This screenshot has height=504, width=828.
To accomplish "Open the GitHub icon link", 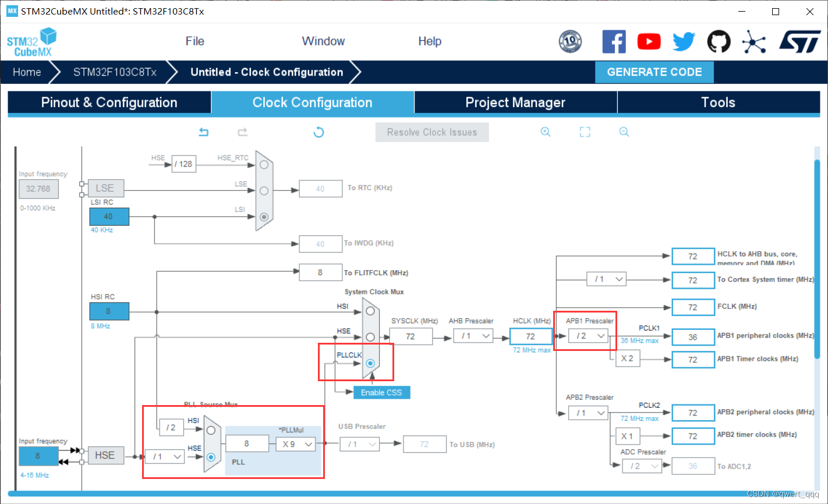I will [x=719, y=42].
